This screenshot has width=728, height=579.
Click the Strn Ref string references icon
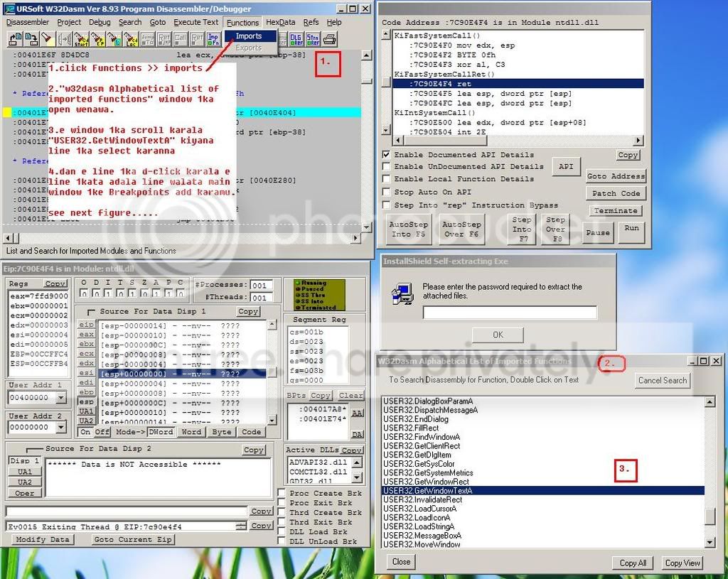click(x=313, y=39)
